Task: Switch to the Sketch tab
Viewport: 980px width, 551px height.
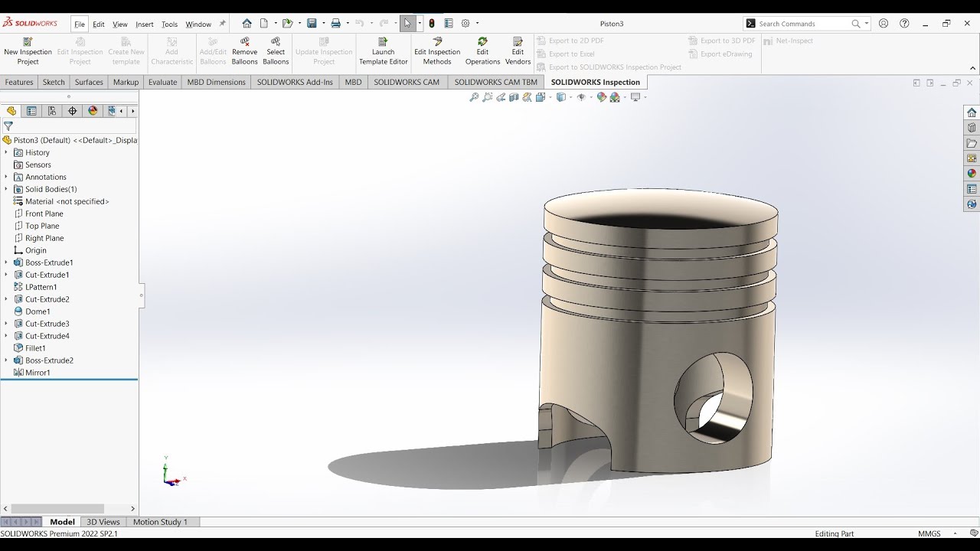Action: tap(54, 82)
